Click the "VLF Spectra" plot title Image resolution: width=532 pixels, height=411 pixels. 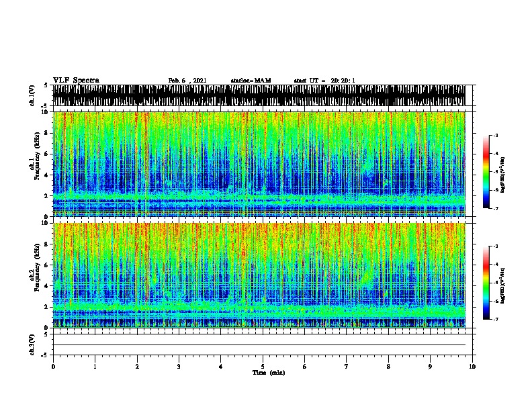(76, 81)
